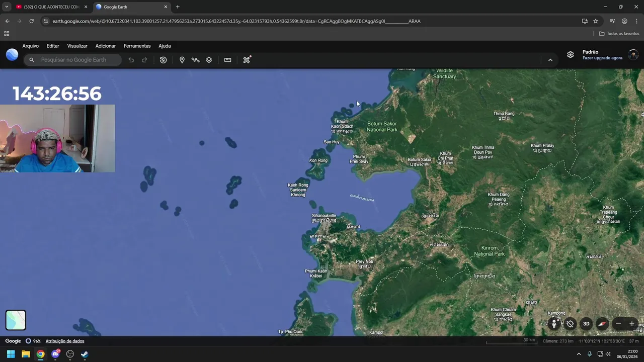Click the undo arrow in Earth toolbar
This screenshot has height=362, width=644.
pos(131,60)
